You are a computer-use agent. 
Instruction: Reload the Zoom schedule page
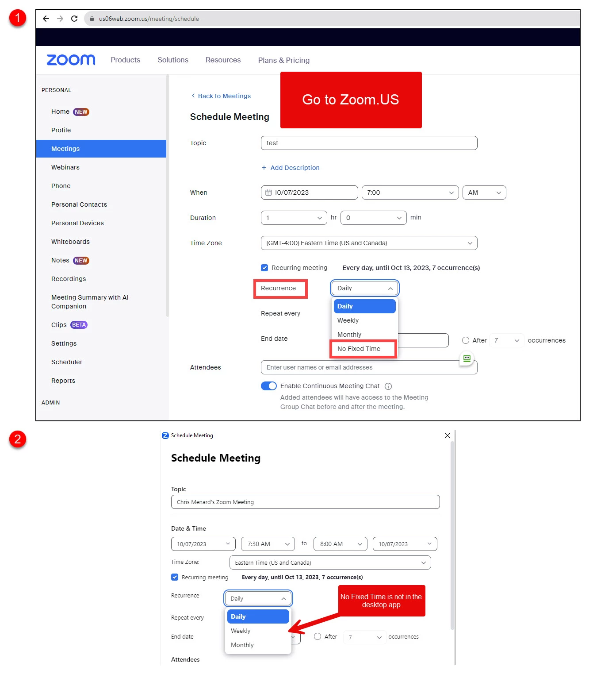coord(74,19)
